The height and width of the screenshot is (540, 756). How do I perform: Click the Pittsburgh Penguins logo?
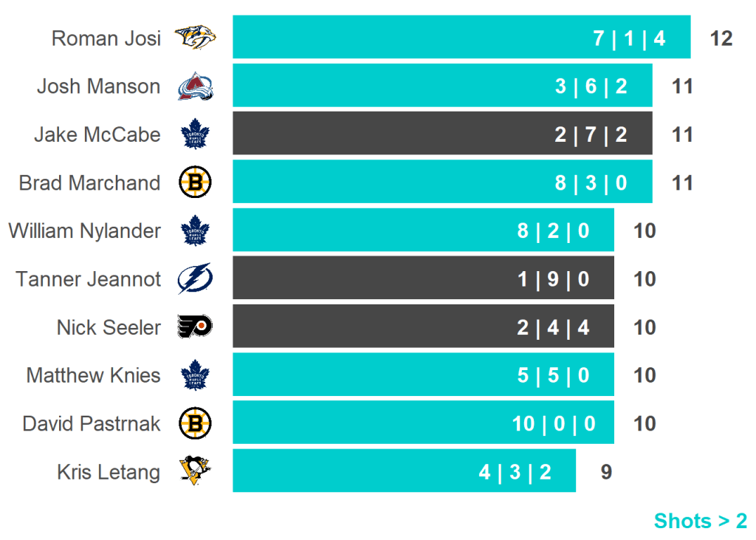point(196,471)
